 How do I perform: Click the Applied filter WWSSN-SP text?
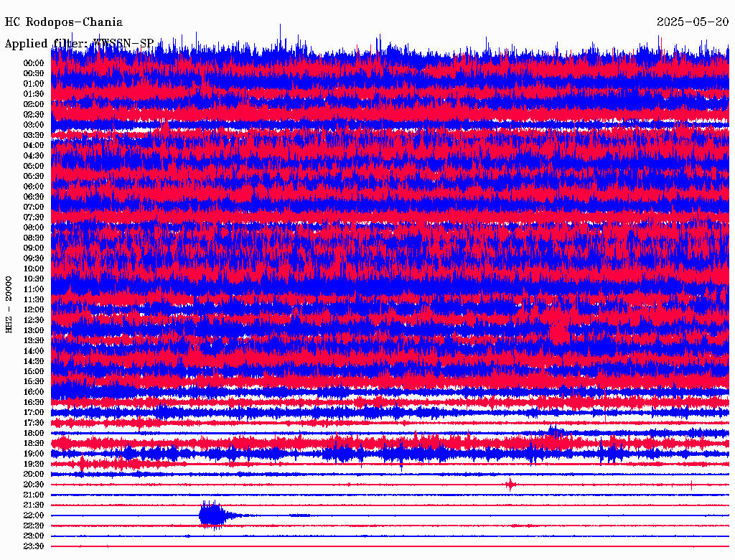80,44
